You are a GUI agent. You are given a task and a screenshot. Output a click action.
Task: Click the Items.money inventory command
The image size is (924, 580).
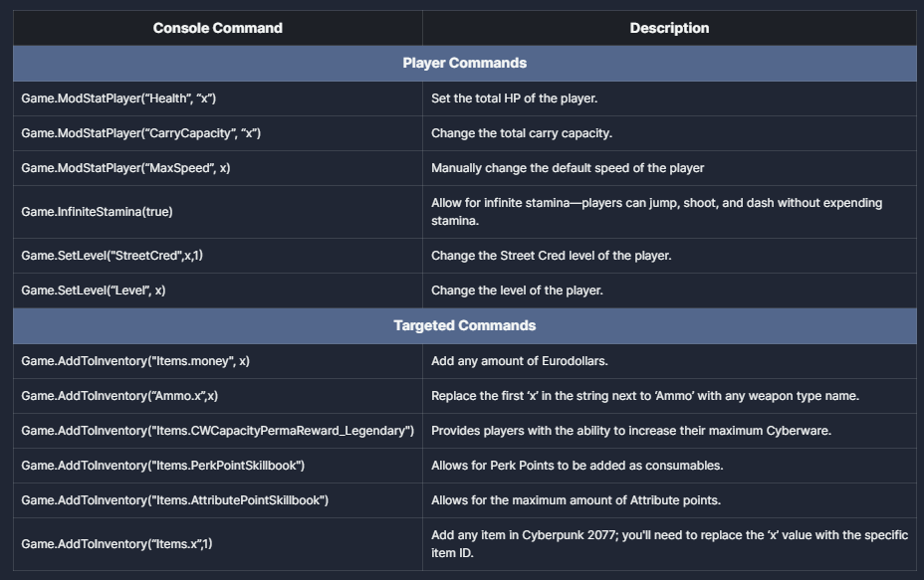click(135, 361)
